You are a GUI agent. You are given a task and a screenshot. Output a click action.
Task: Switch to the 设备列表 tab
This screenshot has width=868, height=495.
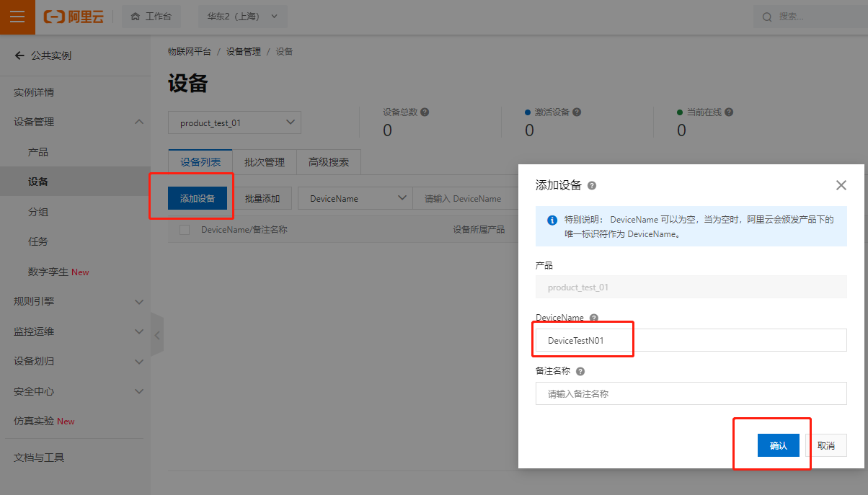point(200,162)
